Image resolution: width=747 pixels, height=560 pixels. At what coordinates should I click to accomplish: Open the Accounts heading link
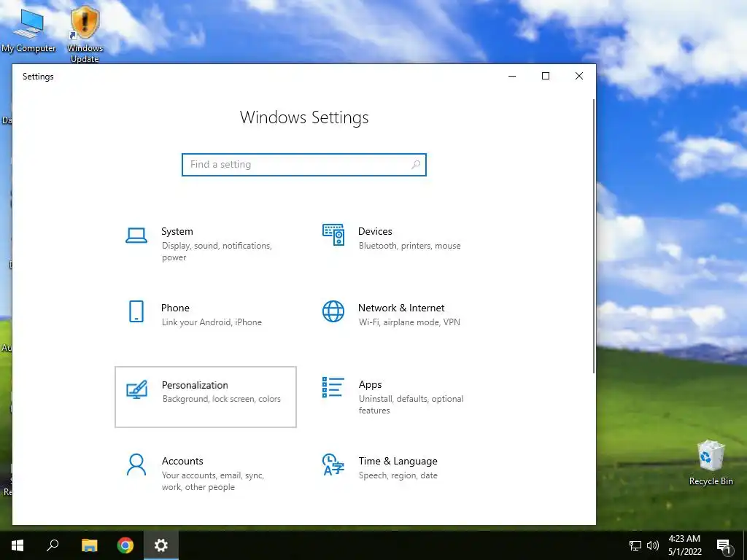(x=182, y=461)
